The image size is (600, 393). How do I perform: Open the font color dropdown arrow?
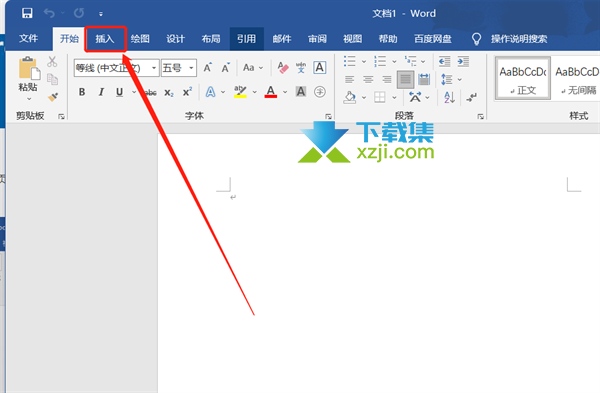point(285,92)
